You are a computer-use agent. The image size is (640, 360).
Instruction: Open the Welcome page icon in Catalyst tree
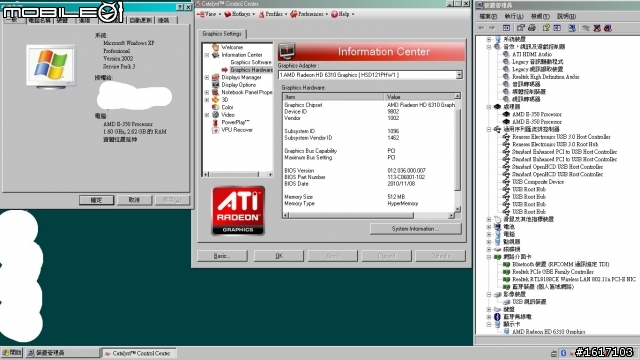pyautogui.click(x=216, y=47)
